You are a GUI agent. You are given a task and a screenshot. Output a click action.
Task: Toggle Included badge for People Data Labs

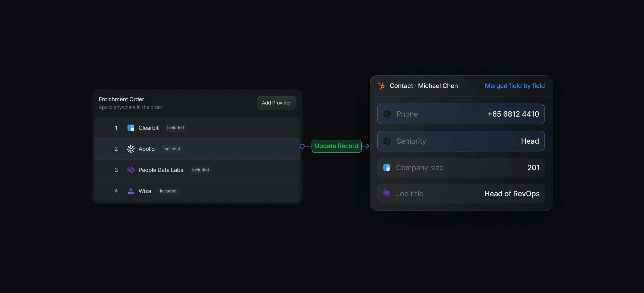point(200,170)
